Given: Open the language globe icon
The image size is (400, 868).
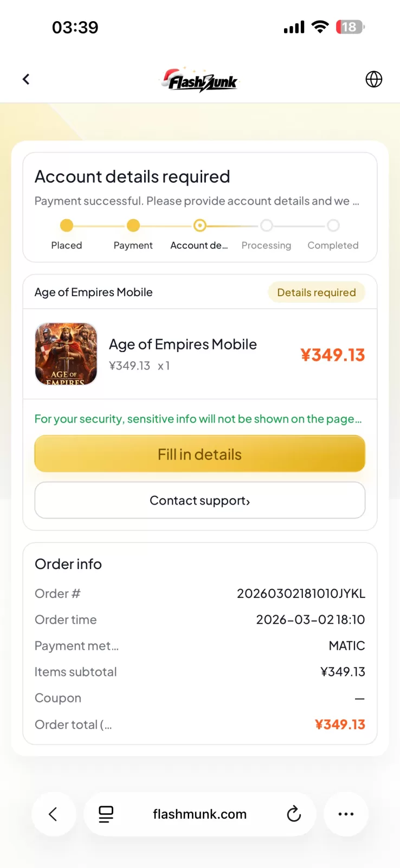Looking at the screenshot, I should point(373,79).
